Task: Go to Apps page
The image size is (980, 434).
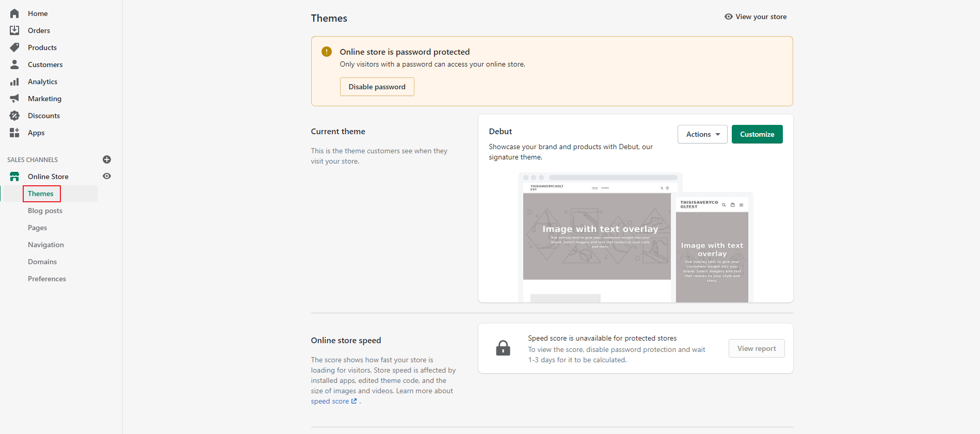Action: tap(36, 133)
